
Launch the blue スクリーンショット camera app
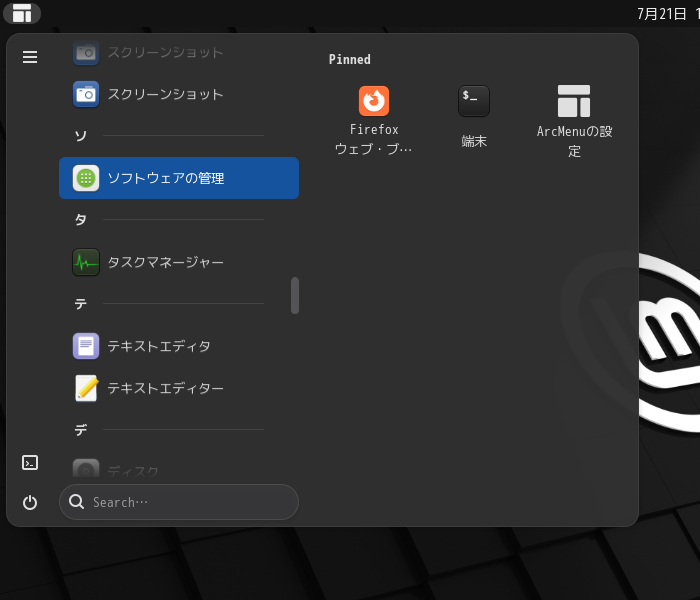(x=86, y=94)
